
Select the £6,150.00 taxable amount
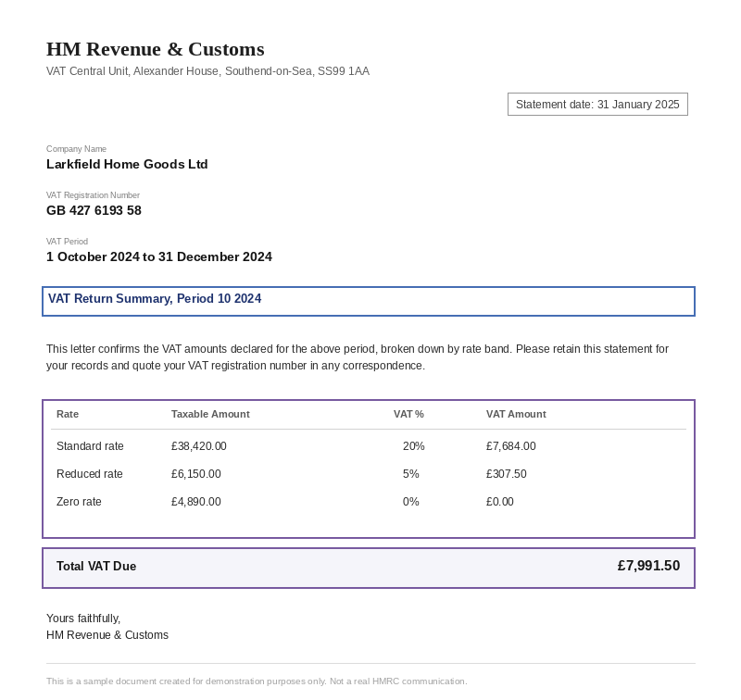[195, 474]
